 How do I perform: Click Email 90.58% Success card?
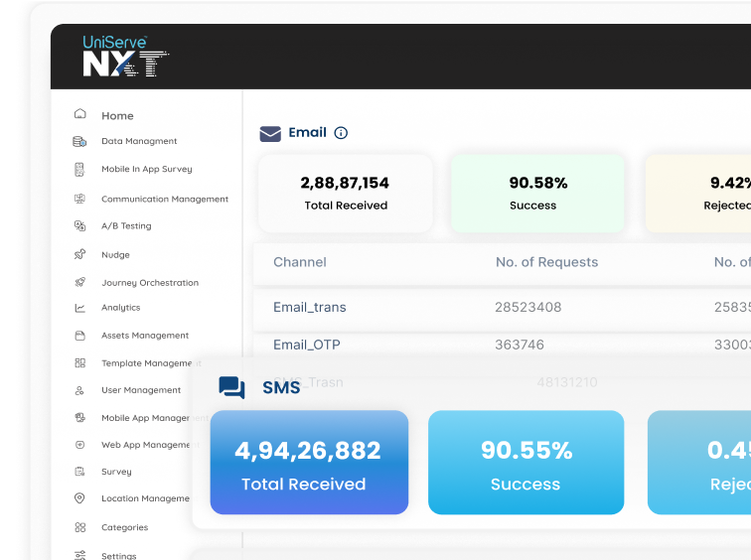point(537,194)
